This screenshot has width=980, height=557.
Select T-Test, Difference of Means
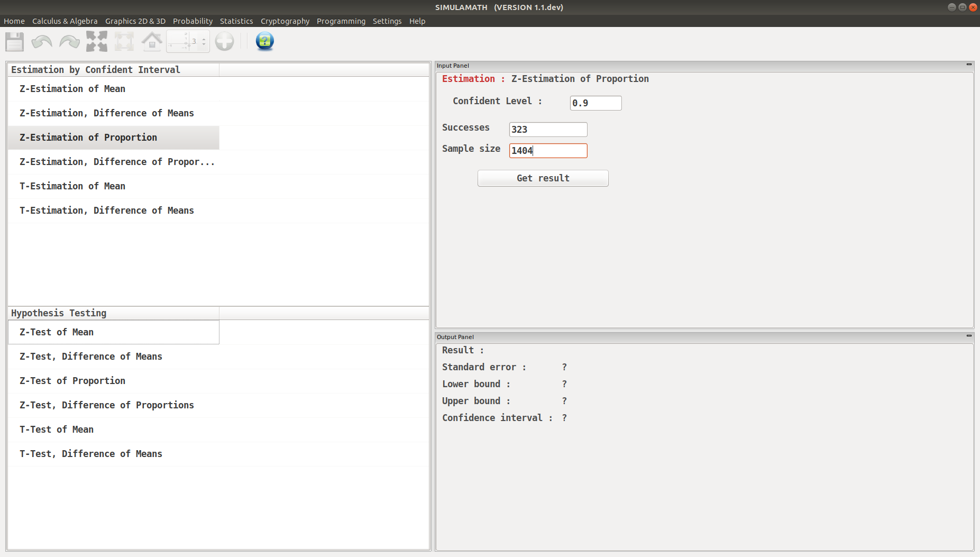point(113,454)
